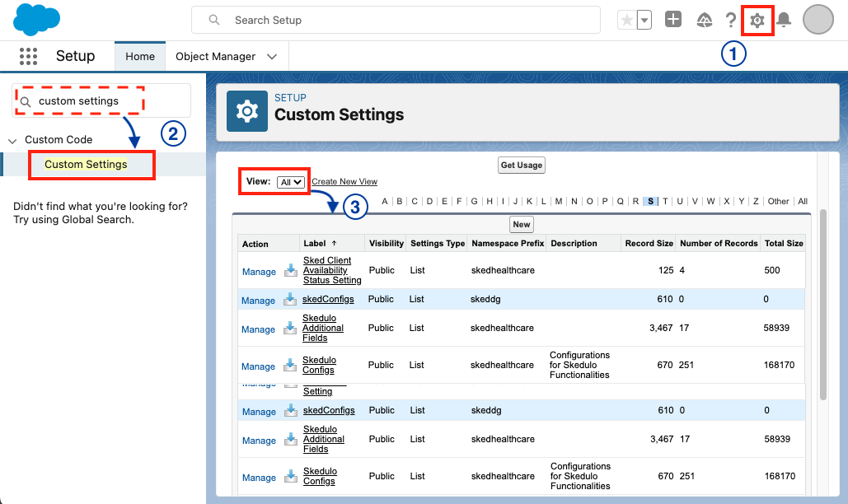Filter list by letter T
Viewport: 848px width, 504px height.
tap(665, 202)
